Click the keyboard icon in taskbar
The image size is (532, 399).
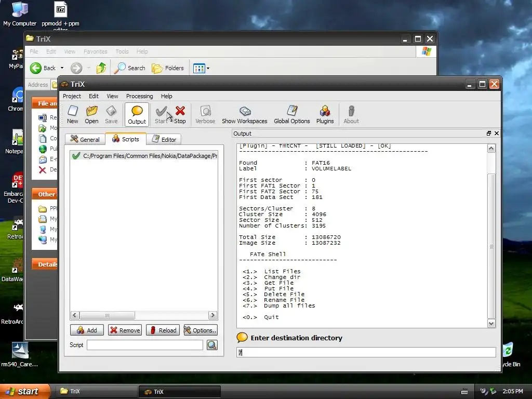464,392
